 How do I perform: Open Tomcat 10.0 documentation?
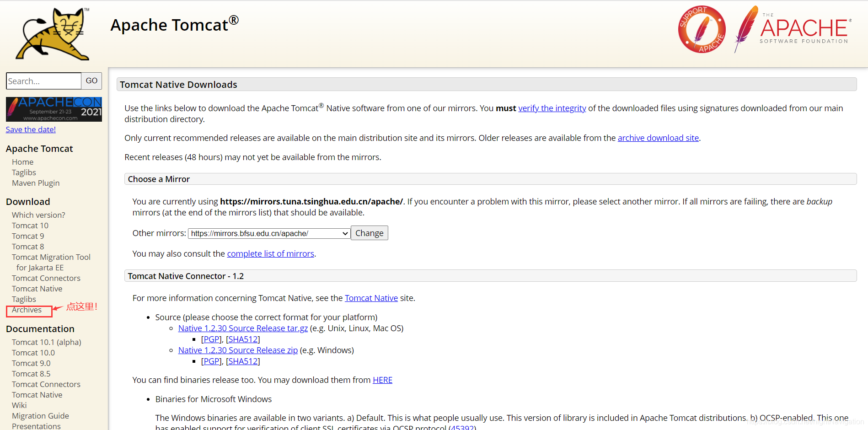coord(33,353)
